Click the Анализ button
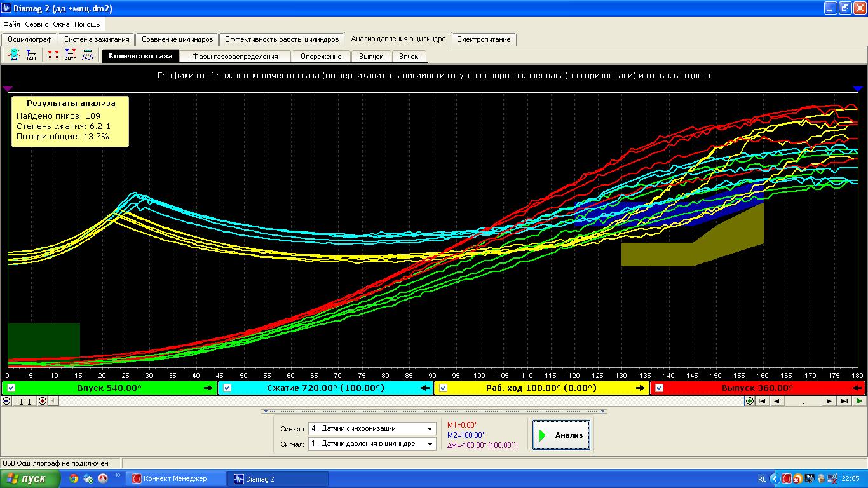This screenshot has height=488, width=868. point(561,435)
